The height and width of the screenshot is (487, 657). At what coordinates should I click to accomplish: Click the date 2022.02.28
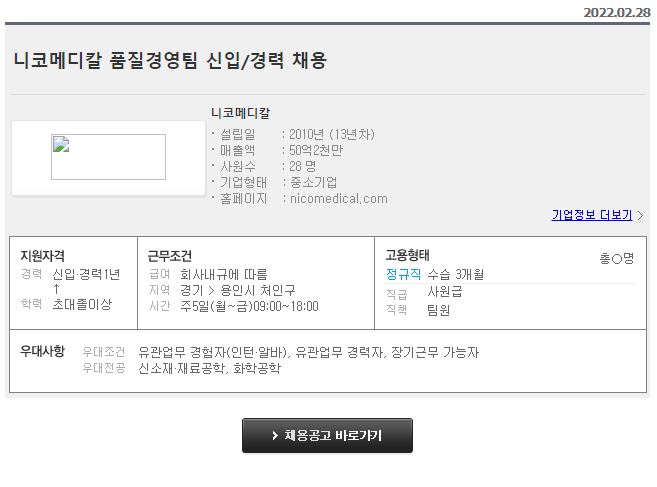(x=617, y=13)
